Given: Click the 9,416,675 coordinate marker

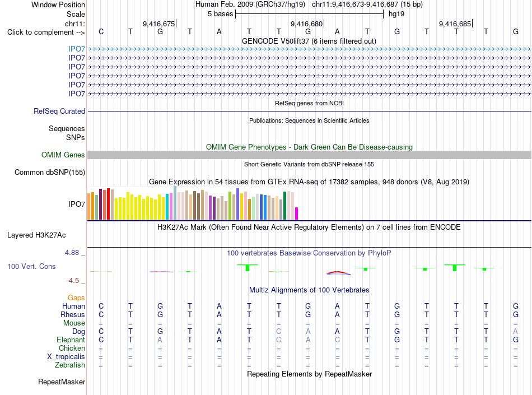Looking at the screenshot, I should [159, 24].
